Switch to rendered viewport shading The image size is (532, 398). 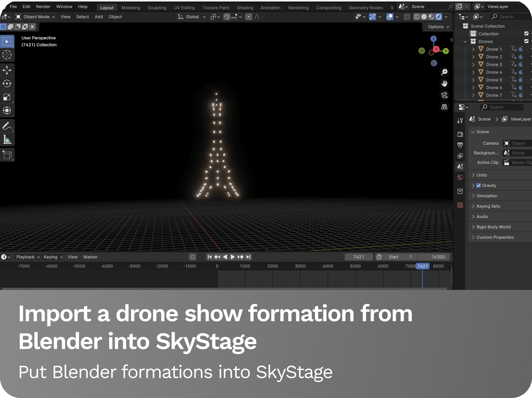pyautogui.click(x=439, y=17)
